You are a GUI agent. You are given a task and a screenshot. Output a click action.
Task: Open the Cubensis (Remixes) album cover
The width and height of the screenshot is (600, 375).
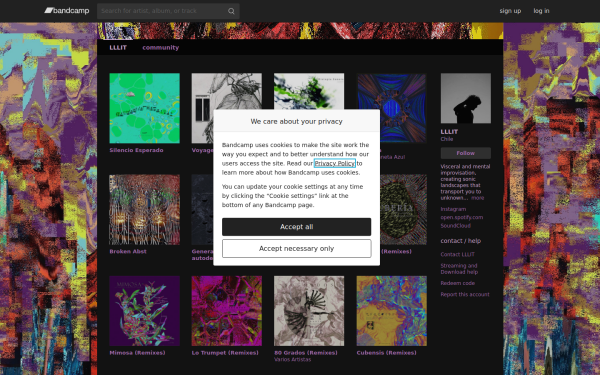pyautogui.click(x=391, y=311)
